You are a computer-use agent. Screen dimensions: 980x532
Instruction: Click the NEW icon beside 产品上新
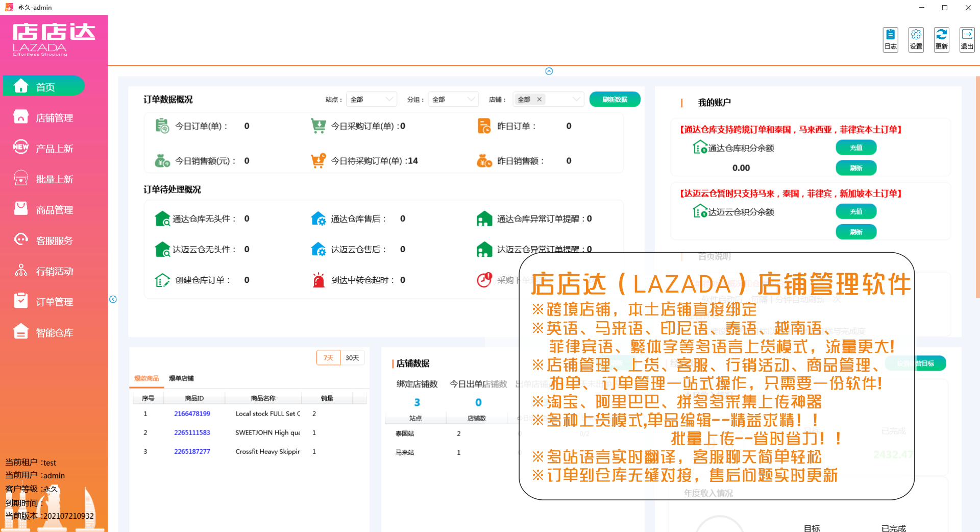(x=20, y=147)
